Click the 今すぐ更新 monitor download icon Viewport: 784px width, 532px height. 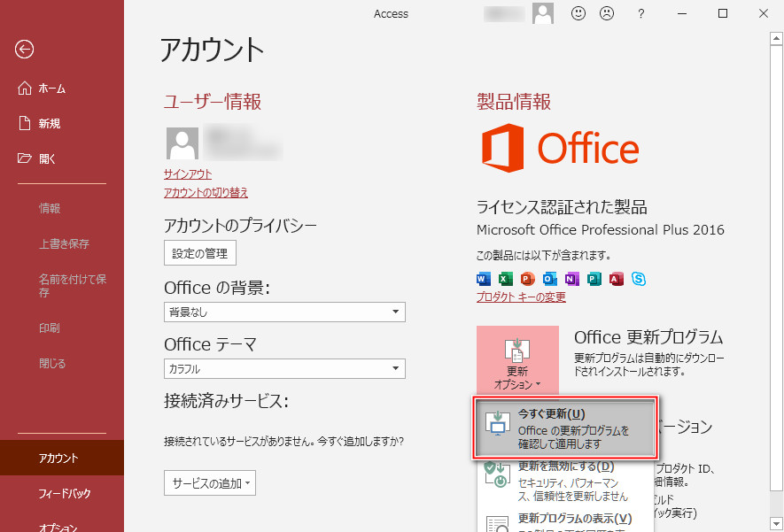click(x=498, y=424)
